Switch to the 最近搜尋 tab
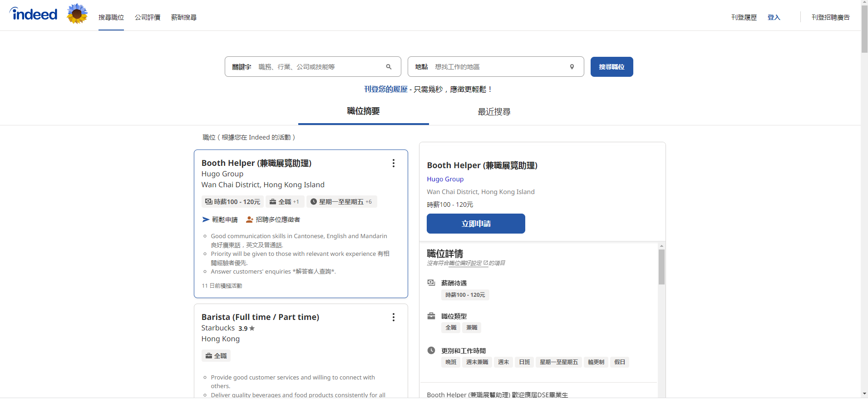Screen dimensions: 868x399 pos(494,112)
